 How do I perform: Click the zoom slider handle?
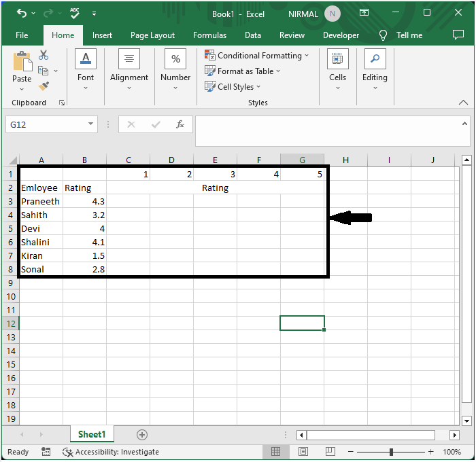pyautogui.click(x=391, y=452)
